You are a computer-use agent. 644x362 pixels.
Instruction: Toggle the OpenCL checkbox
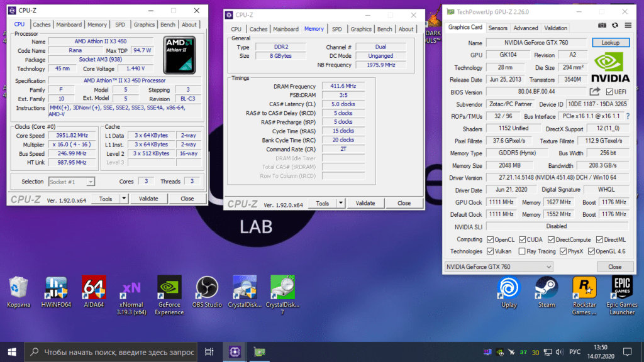[x=490, y=239]
